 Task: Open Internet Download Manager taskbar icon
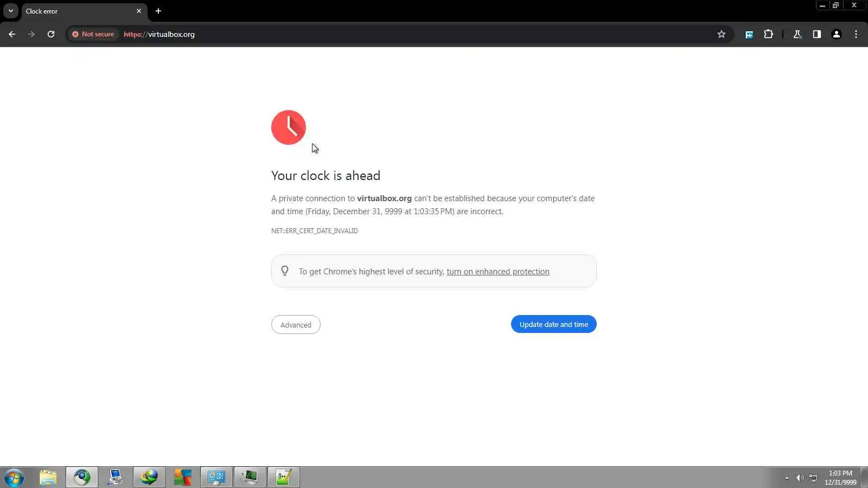click(x=149, y=477)
